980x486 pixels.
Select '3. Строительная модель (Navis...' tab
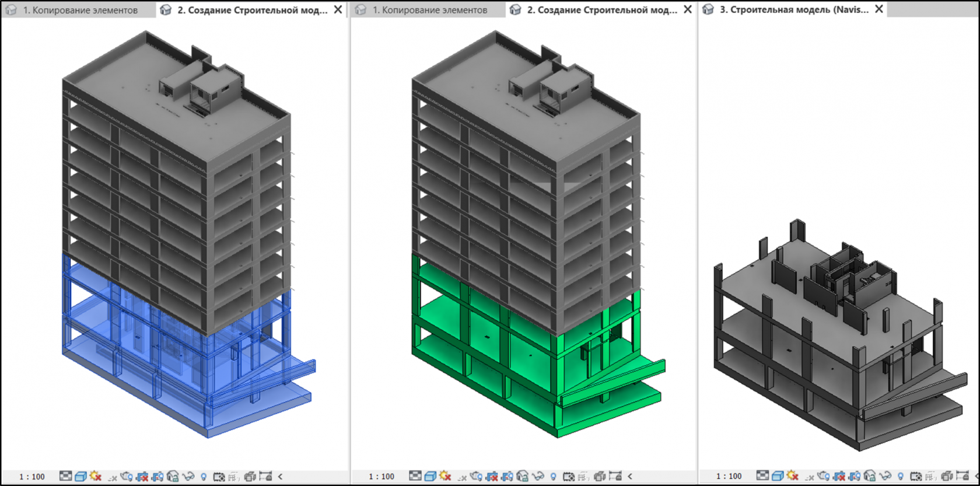[x=793, y=10]
